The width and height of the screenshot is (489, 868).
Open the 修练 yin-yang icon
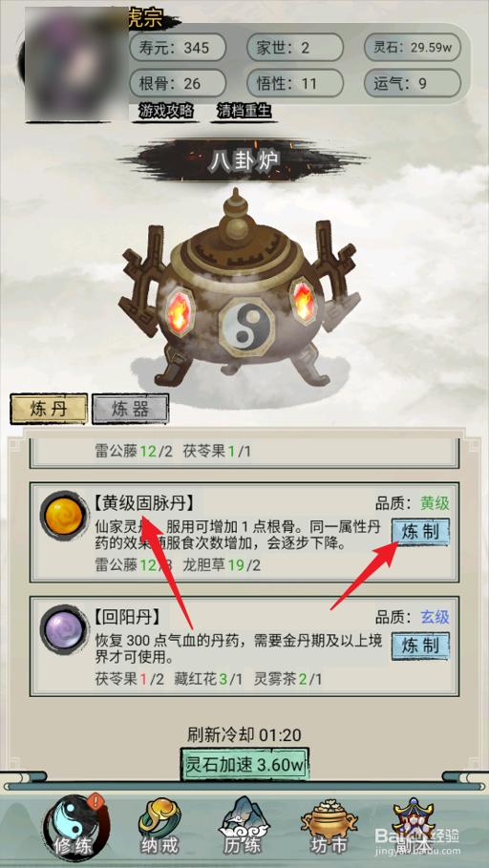click(74, 824)
